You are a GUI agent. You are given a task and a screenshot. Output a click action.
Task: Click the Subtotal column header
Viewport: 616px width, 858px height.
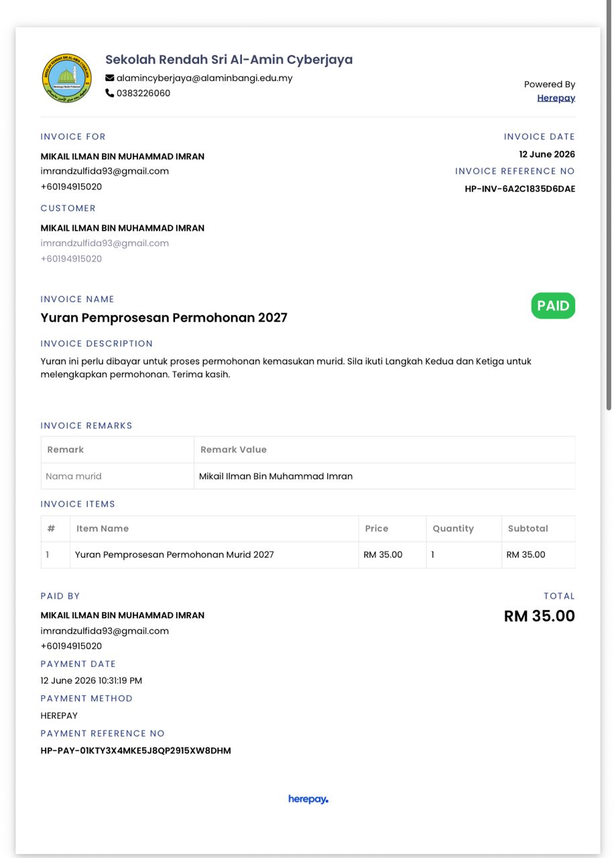tap(528, 528)
